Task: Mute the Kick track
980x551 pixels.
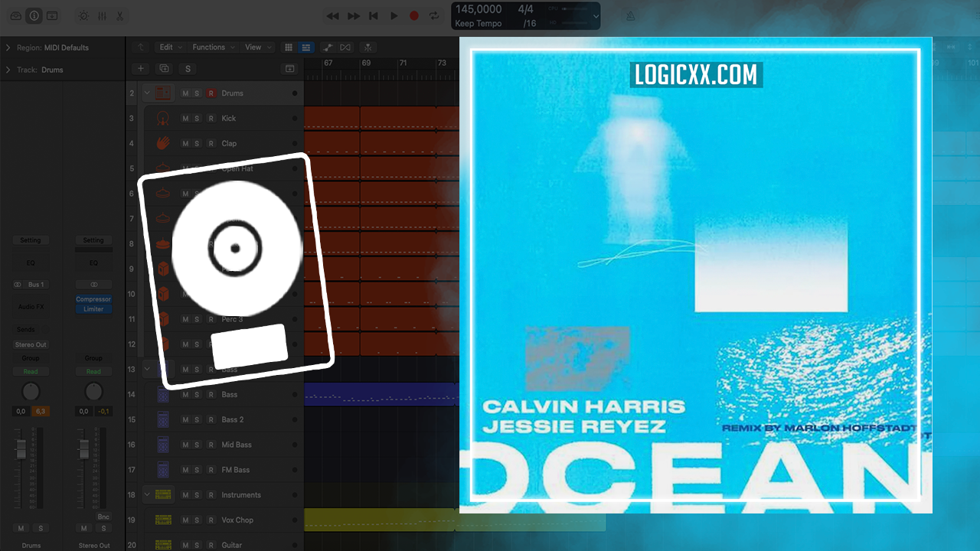Action: 185,119
